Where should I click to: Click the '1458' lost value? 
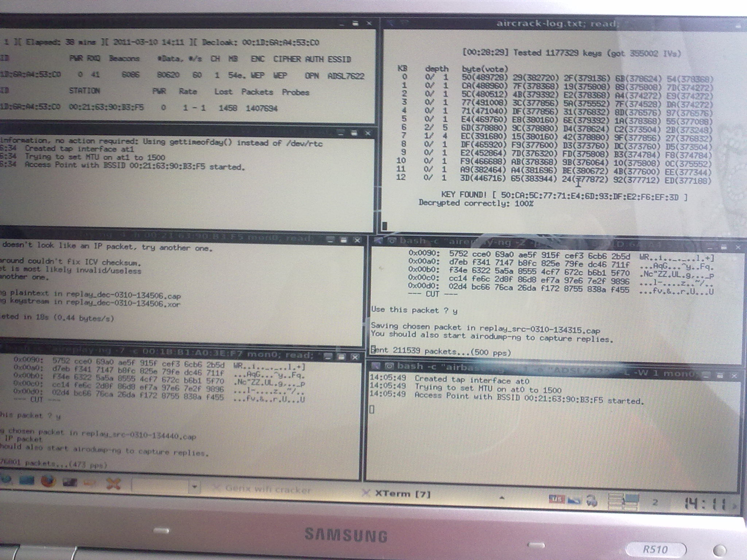click(x=228, y=108)
